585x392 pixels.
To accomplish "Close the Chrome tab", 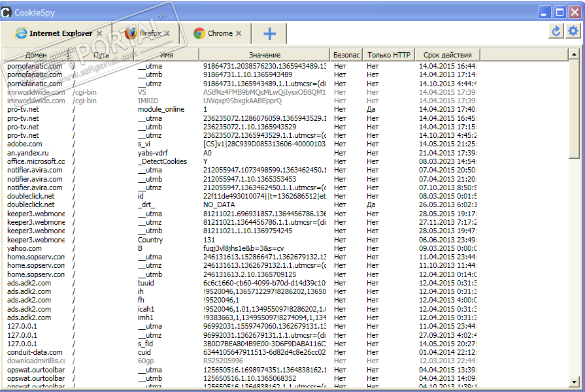I will (239, 33).
